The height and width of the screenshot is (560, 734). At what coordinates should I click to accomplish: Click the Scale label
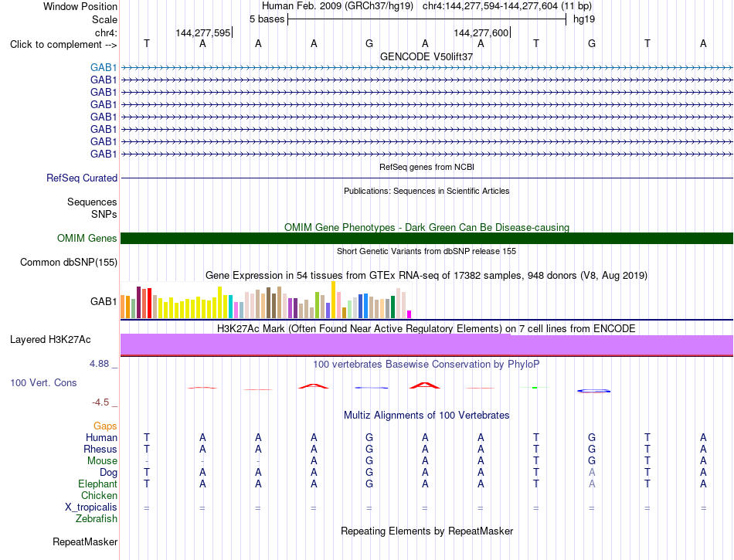pos(104,19)
